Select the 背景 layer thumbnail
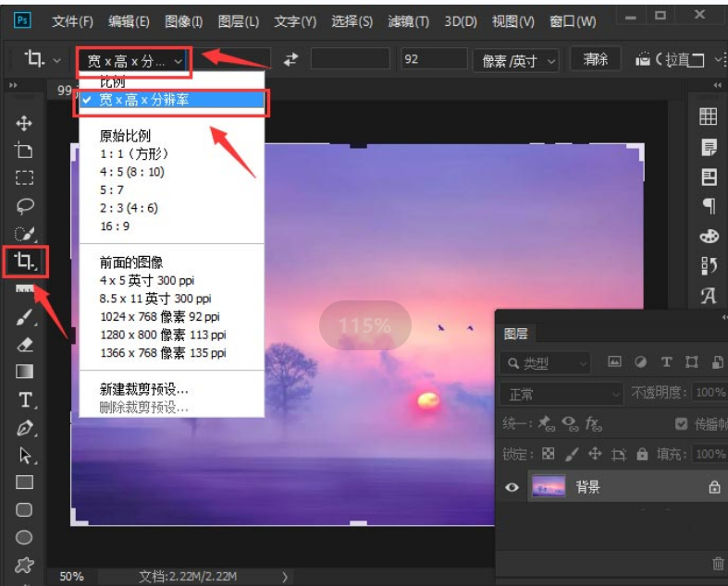Image resolution: width=728 pixels, height=586 pixels. click(x=549, y=487)
